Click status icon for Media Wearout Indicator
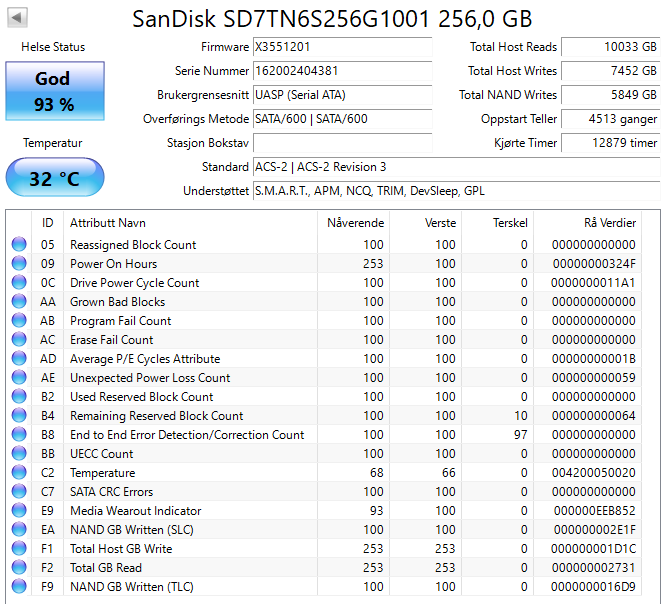Screen dimensions: 666x604 [19, 511]
